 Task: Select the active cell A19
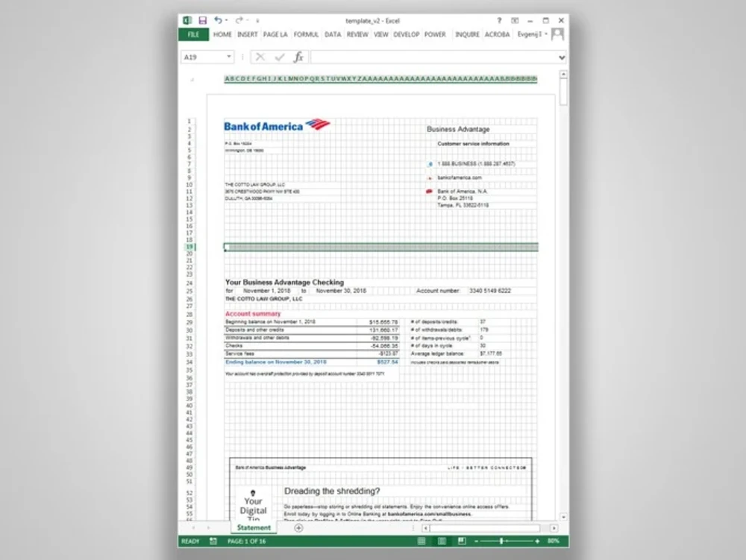pyautogui.click(x=227, y=247)
